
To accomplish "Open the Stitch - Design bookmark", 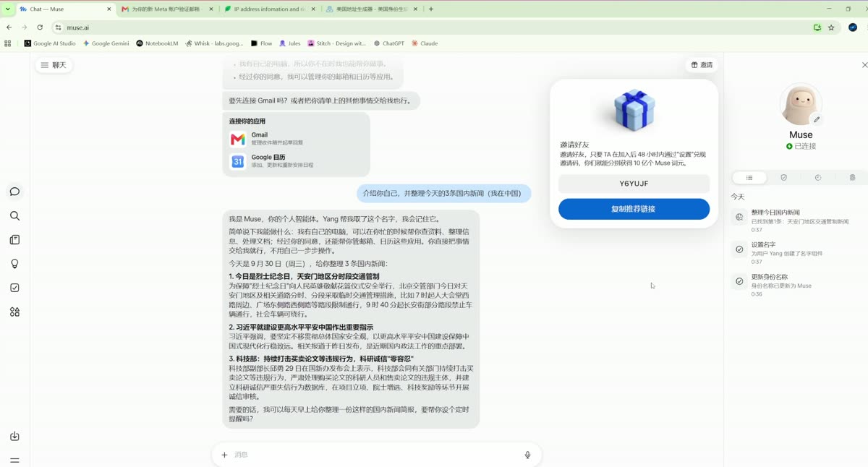I will (x=337, y=43).
